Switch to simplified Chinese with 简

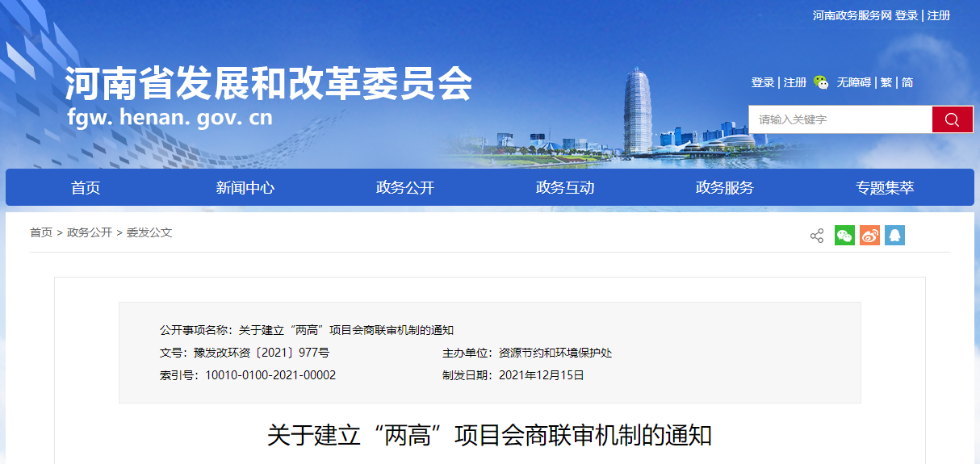907,82
